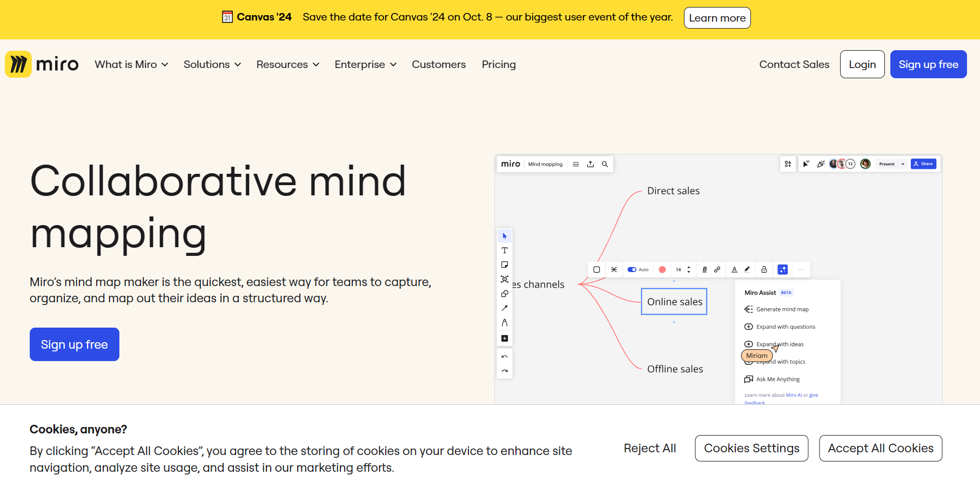Toggle the Auto switch

(632, 269)
